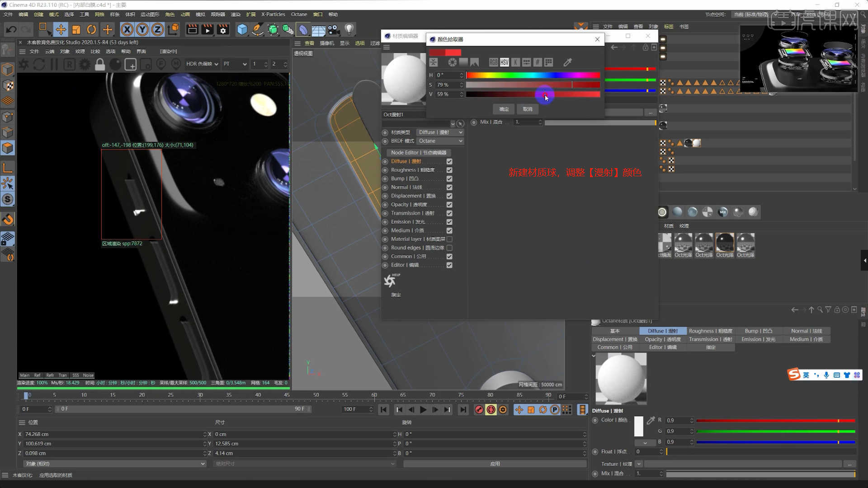The image size is (868, 488).
Task: Activate the eyedropper in the color picker
Action: 567,62
